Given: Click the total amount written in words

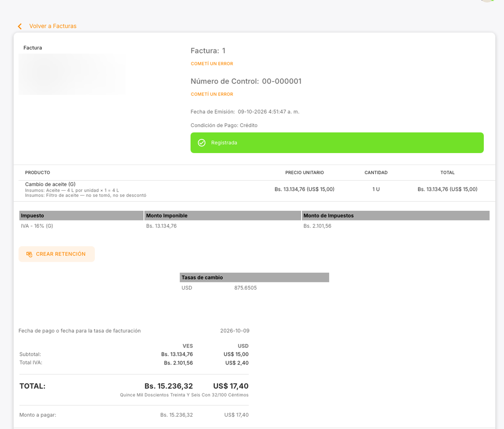Looking at the screenshot, I should click(x=184, y=395).
